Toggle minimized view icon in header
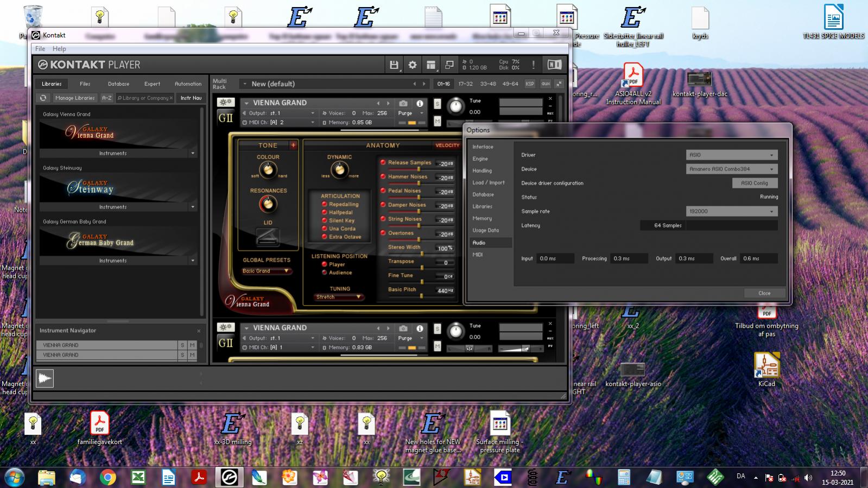Screen dimensions: 868x488 (x=449, y=65)
